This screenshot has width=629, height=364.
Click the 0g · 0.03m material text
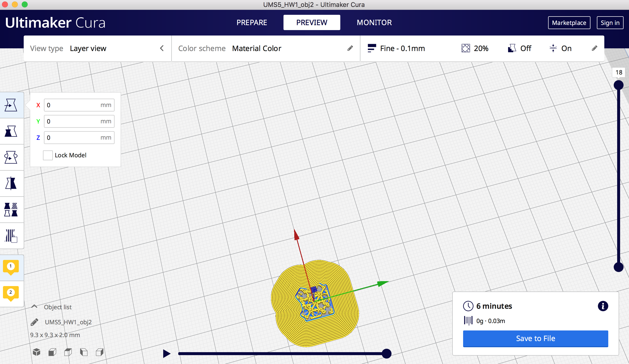pyautogui.click(x=491, y=321)
